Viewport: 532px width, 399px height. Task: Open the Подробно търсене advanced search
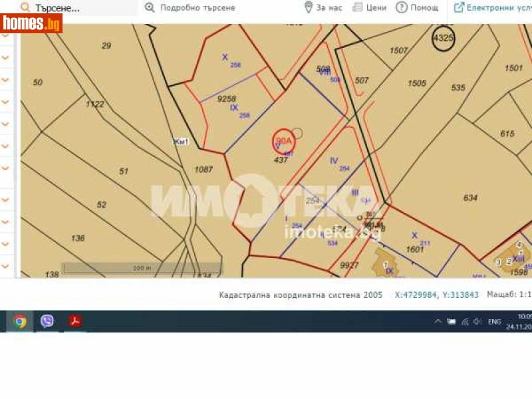pos(189,7)
